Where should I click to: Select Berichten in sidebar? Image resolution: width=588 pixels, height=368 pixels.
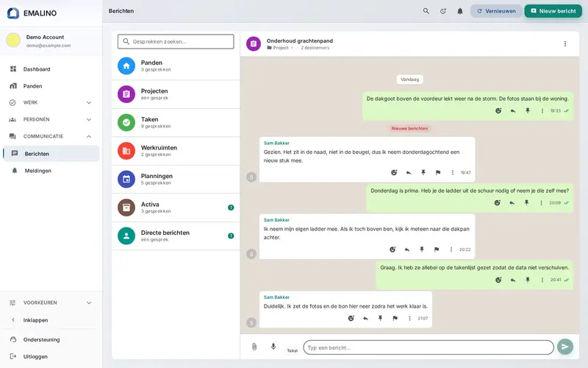point(51,154)
